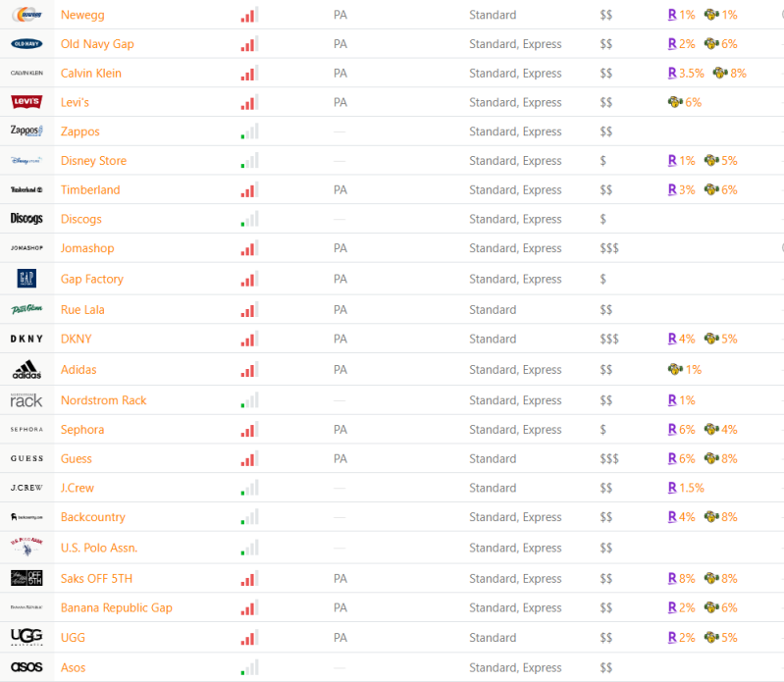The image size is (784, 682).
Task: Click the Rakuten R icon for DKNY
Action: click(672, 339)
